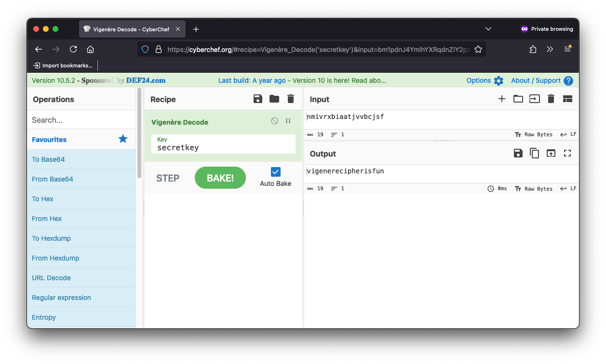The image size is (606, 364).
Task: Open file as input icon
Action: click(x=534, y=99)
